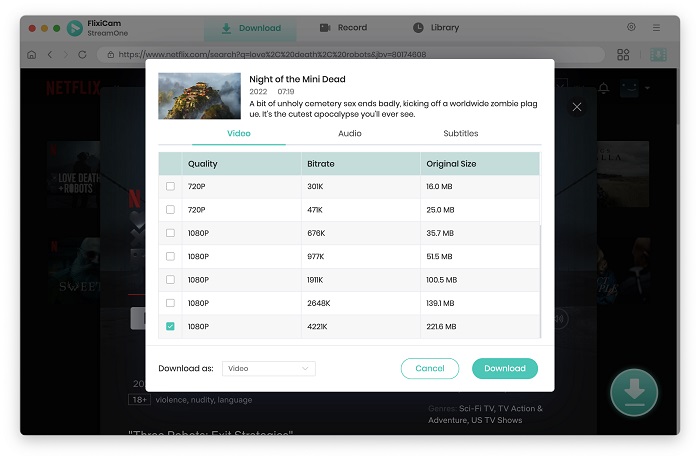
Task: Open the Record tab
Action: pyautogui.click(x=343, y=28)
